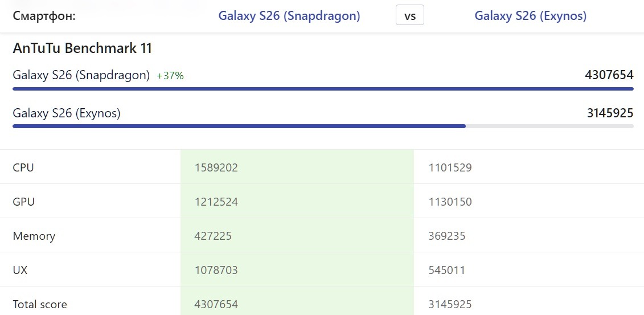
Task: Click the Exynos score 3145925 above bar
Action: click(x=610, y=113)
